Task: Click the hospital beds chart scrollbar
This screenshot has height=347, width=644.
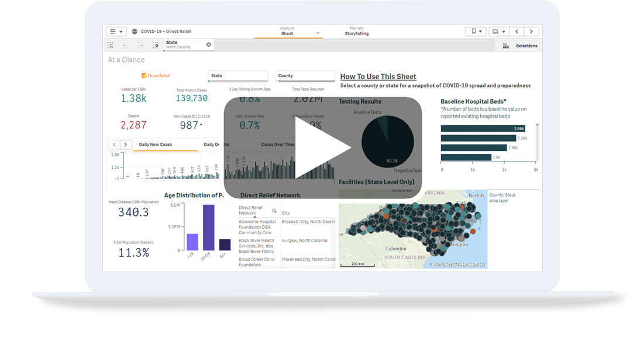Action: click(x=537, y=142)
